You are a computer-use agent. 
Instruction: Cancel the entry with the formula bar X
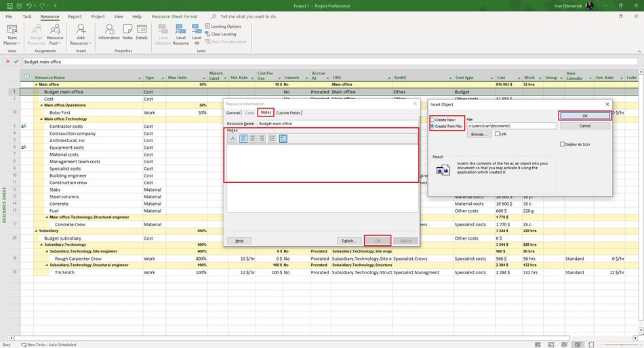(x=8, y=62)
